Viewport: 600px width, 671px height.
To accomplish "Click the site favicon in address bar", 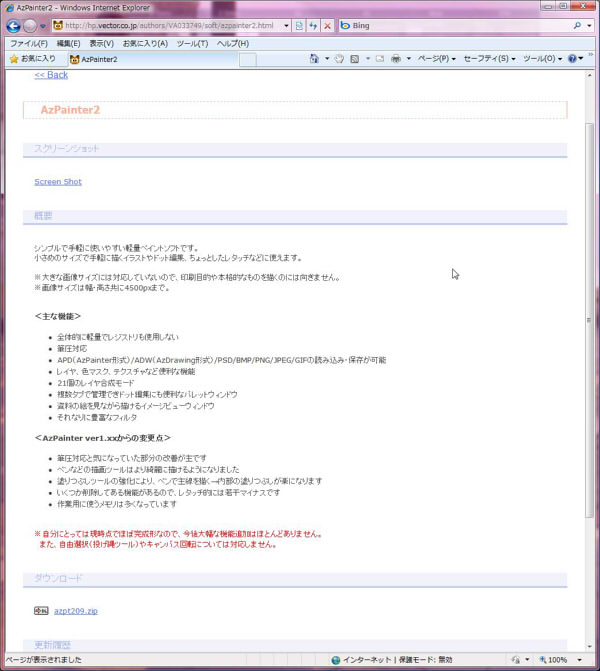I will [58, 26].
